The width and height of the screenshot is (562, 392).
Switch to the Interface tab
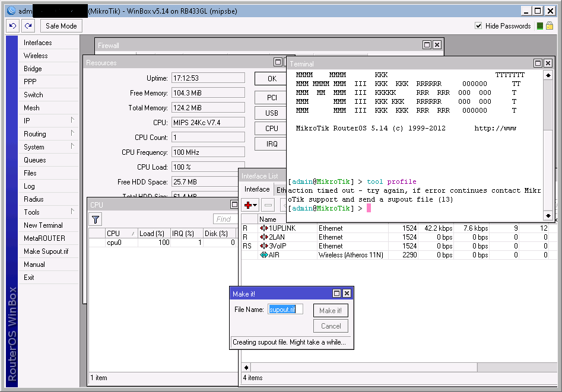click(x=257, y=190)
